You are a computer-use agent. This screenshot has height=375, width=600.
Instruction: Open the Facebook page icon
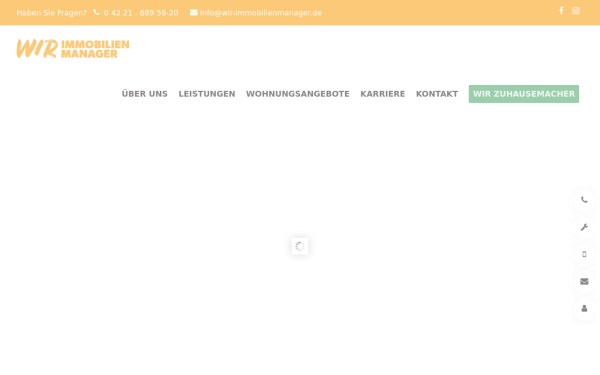(x=561, y=11)
